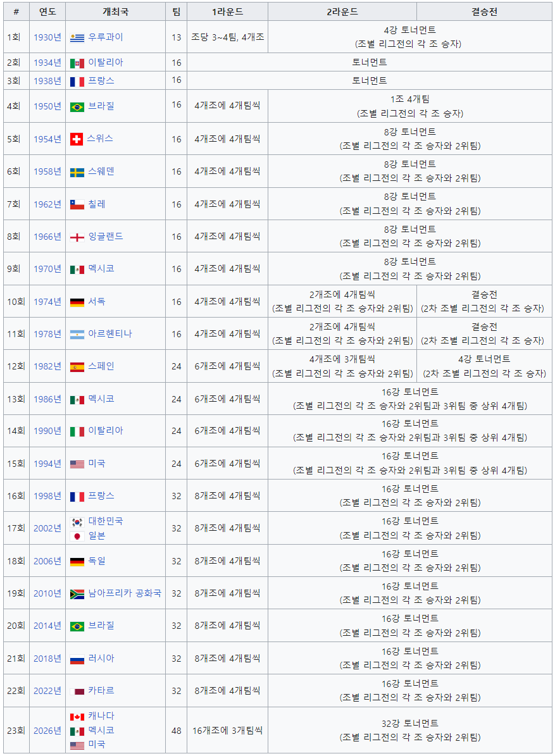This screenshot has height=756, width=555.
Task: Click the Spain flag icon
Action: [77, 367]
